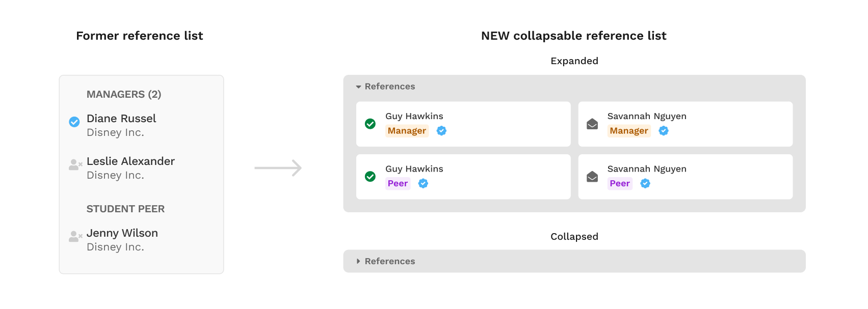Click verified badge next to Savannah Nguyen Manager tag
Screen dimensions: 868x309
[664, 131]
